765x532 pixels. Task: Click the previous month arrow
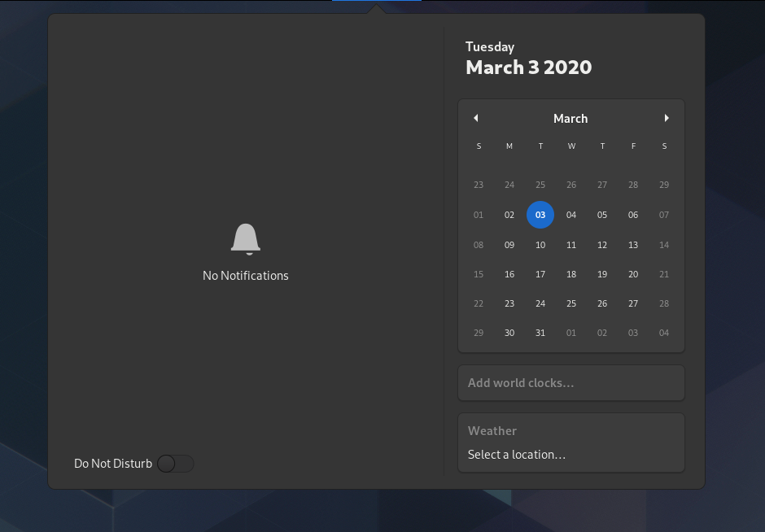(x=475, y=118)
